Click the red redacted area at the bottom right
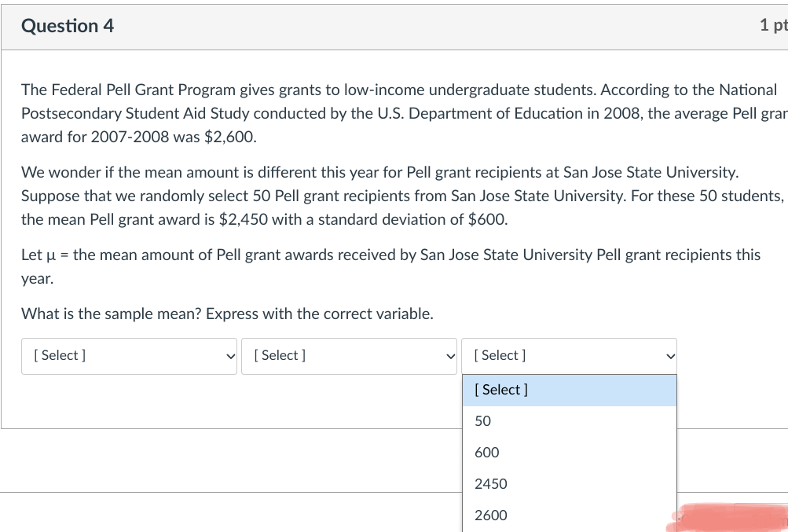The height and width of the screenshot is (532, 788). click(729, 517)
